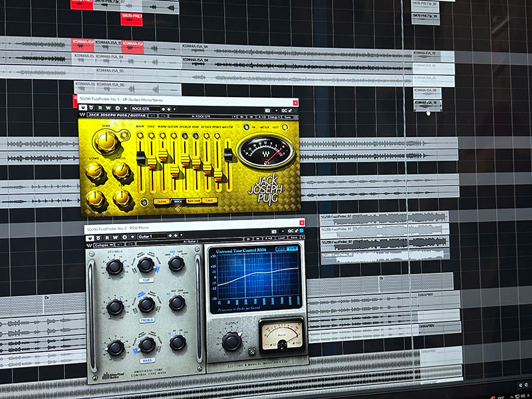This screenshot has width=532, height=399.
Task: Click the SENS knob on the JJP Guitars plugin
Action: (106, 141)
